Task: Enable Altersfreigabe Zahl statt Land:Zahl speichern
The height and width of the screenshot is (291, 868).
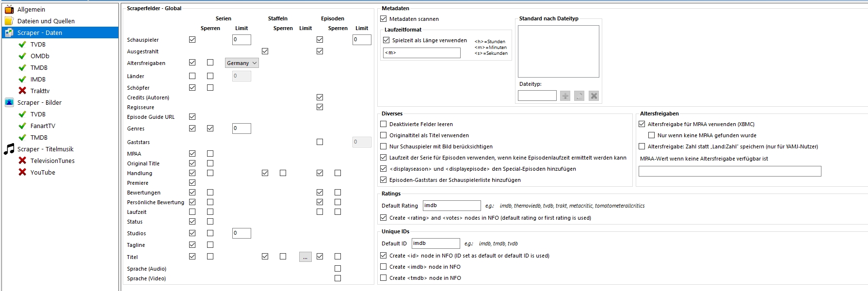Action: click(x=642, y=146)
